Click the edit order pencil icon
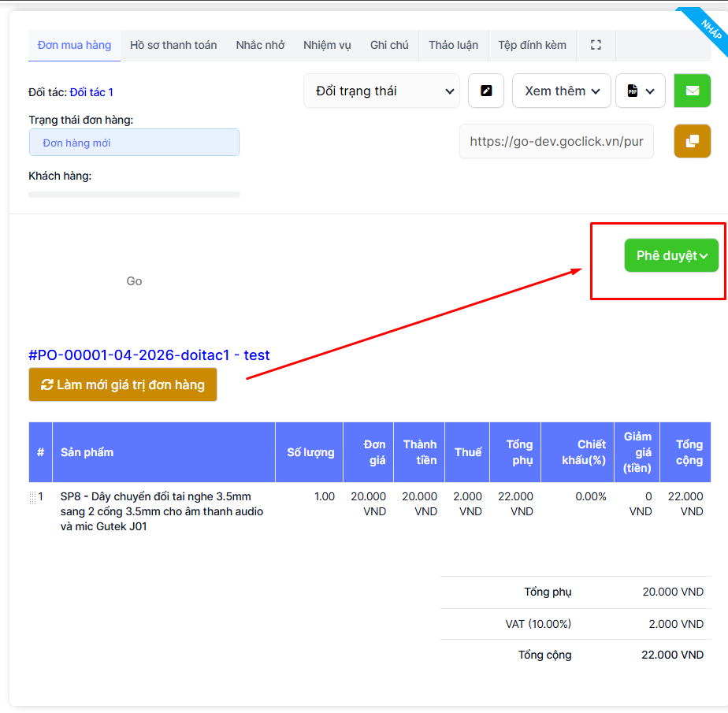Viewport: 728px width, 713px height. pos(486,91)
